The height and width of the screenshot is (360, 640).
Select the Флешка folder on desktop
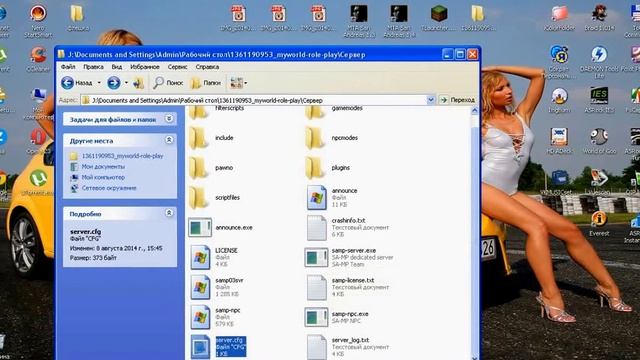[77, 18]
